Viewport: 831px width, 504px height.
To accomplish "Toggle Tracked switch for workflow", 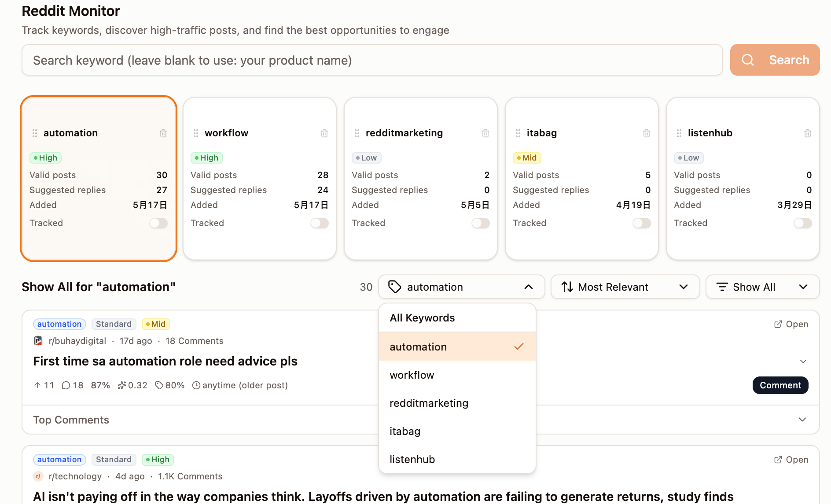I will 320,223.
